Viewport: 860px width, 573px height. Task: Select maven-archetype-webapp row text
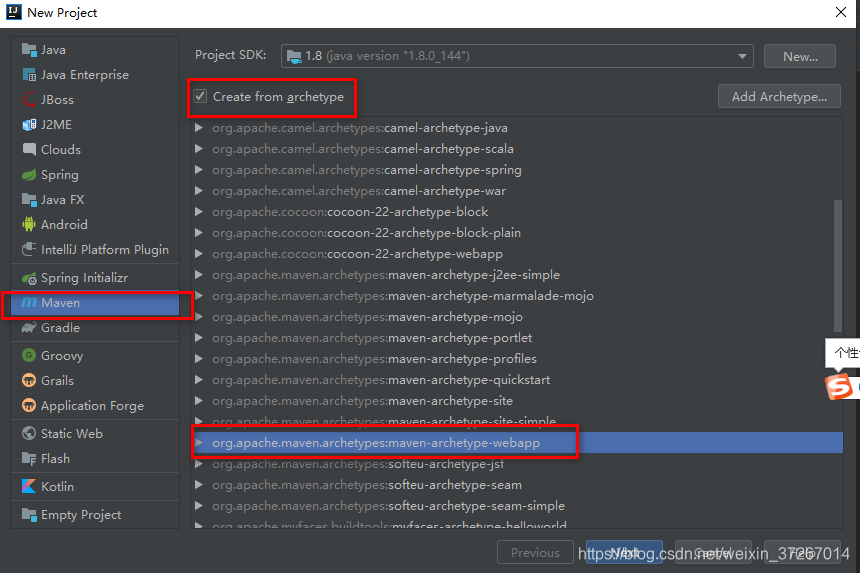[x=376, y=443]
